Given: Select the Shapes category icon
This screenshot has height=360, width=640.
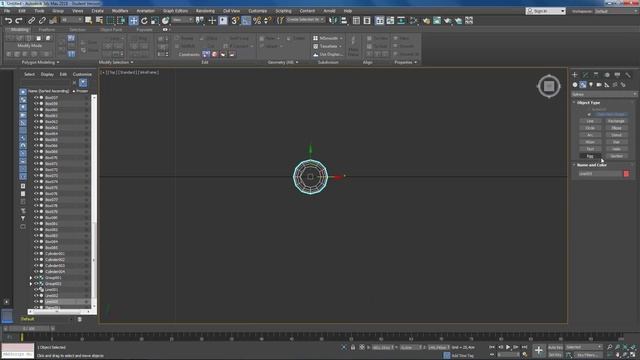Looking at the screenshot, I should coord(583,84).
